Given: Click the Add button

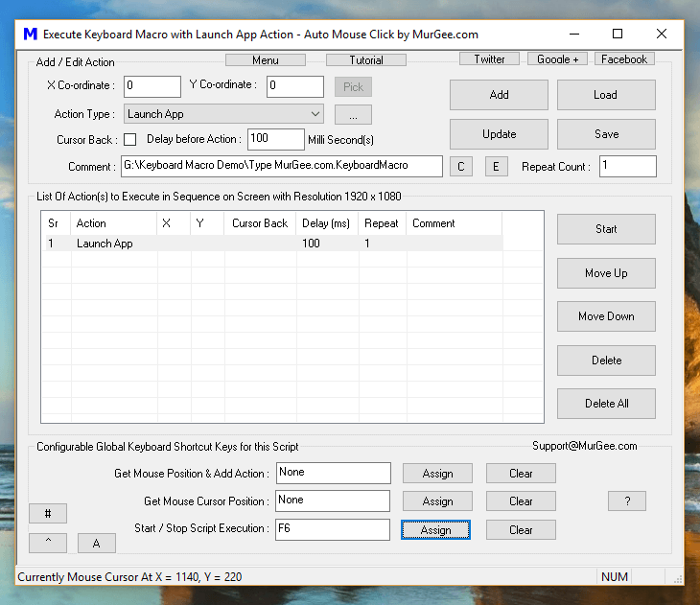Looking at the screenshot, I should click(x=499, y=95).
